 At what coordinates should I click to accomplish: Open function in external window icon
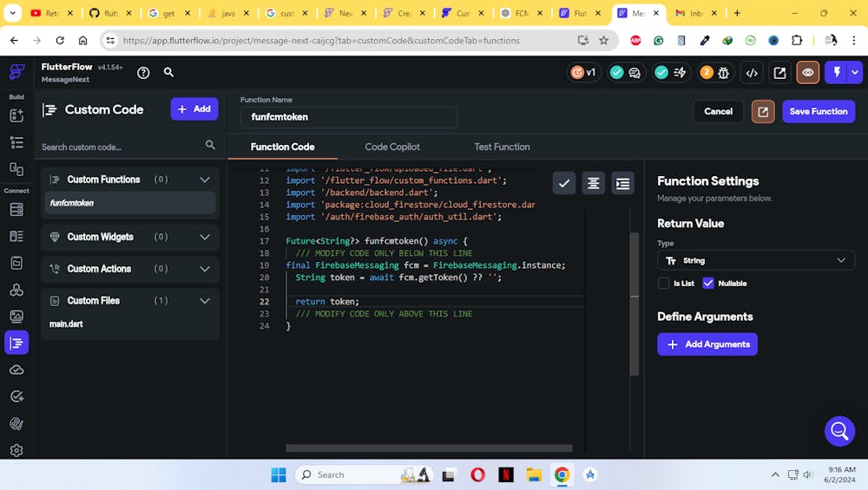tap(763, 111)
